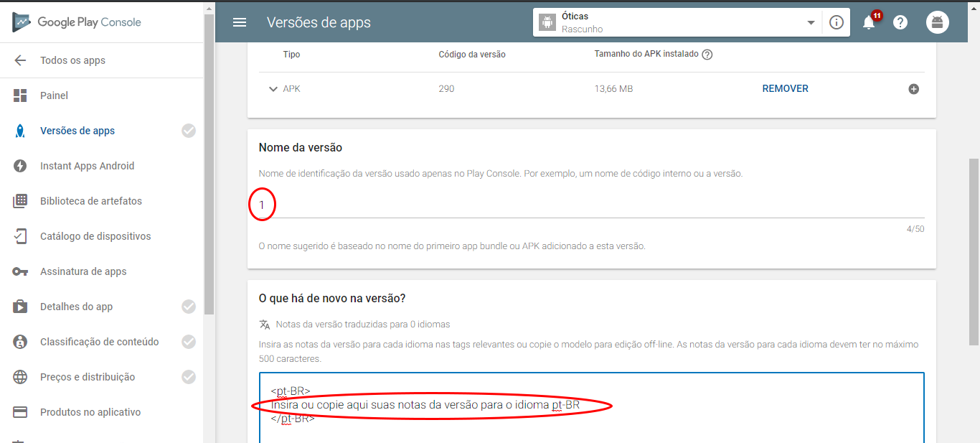Screen dimensions: 980x443
Task: Click the APK size 13,66 MB
Action: (613, 89)
